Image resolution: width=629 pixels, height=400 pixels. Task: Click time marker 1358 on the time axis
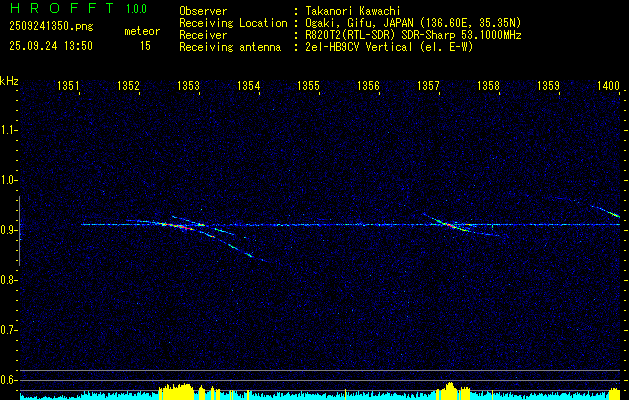click(x=489, y=86)
